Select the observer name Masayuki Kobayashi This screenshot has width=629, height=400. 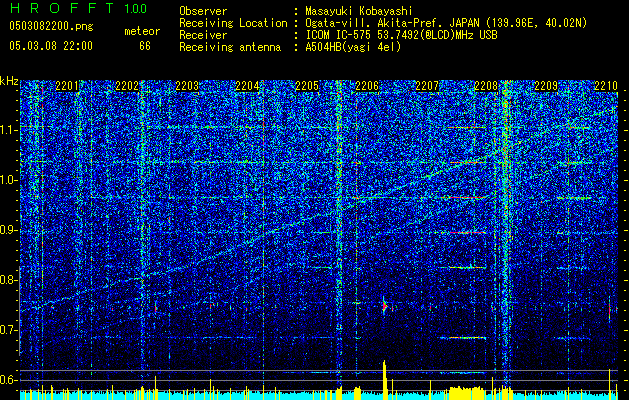pyautogui.click(x=359, y=12)
